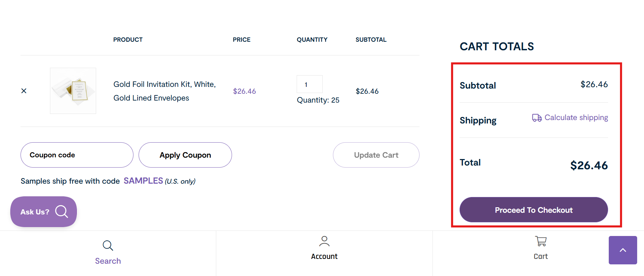Click inside the Coupon code field

point(77,155)
